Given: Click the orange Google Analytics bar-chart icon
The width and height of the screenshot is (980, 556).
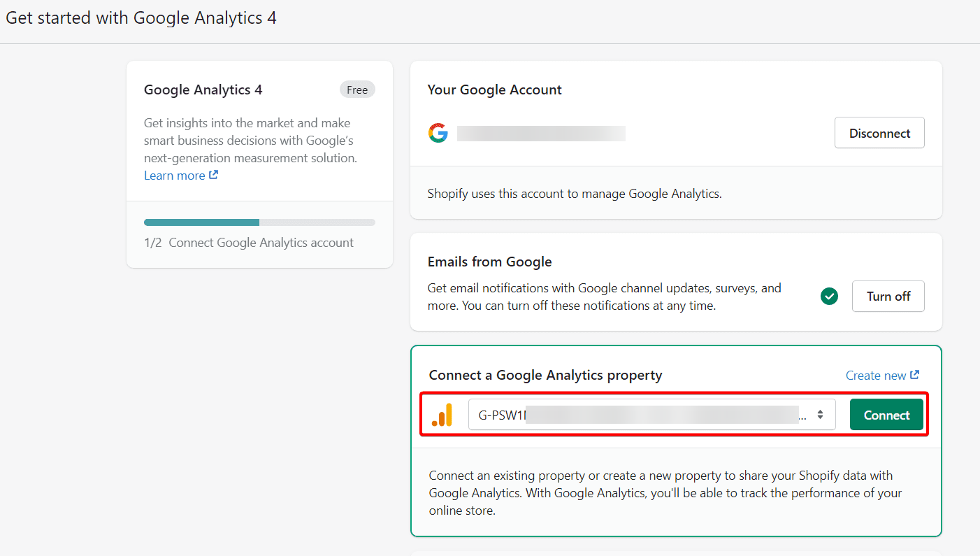Looking at the screenshot, I should 442,415.
